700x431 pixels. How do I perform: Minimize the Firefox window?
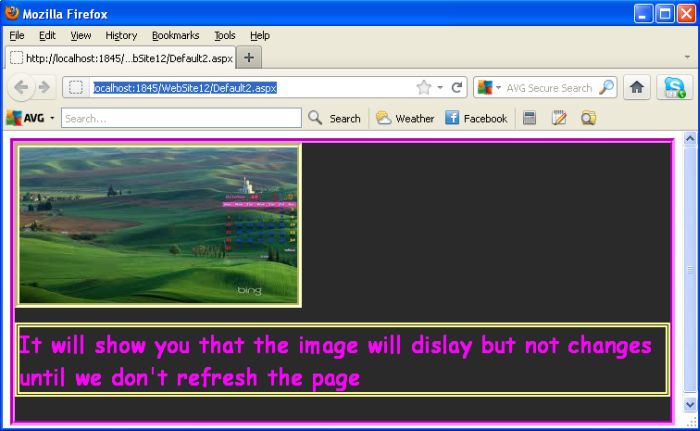click(x=643, y=13)
